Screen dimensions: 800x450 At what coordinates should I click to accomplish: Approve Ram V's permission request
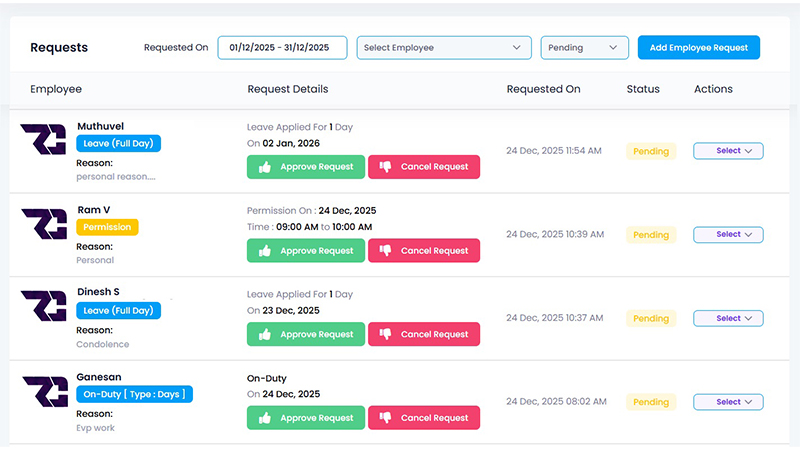click(x=306, y=251)
